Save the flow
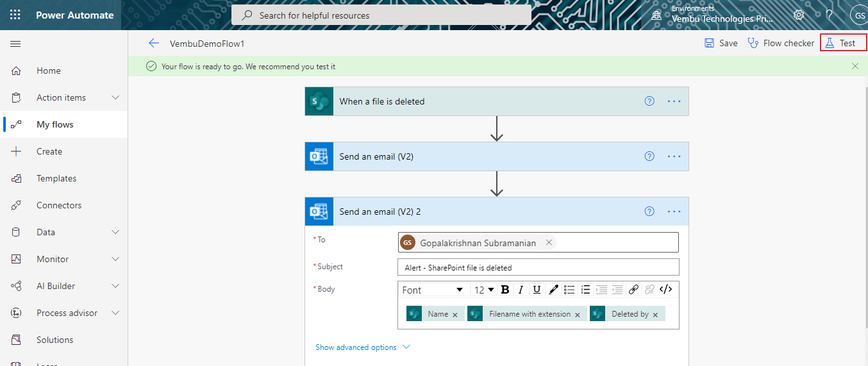Viewport: 868px width, 366px height. pos(721,43)
